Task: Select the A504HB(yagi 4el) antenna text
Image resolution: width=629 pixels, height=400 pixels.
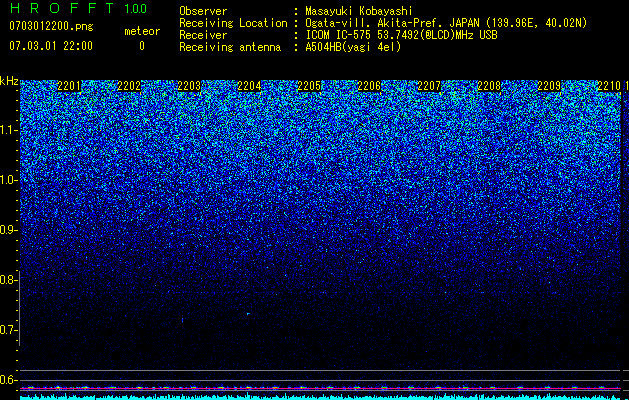Action: pos(353,47)
